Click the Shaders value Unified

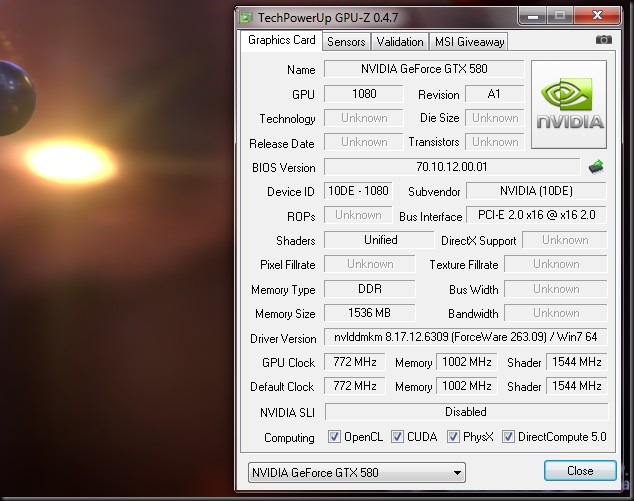click(x=379, y=240)
